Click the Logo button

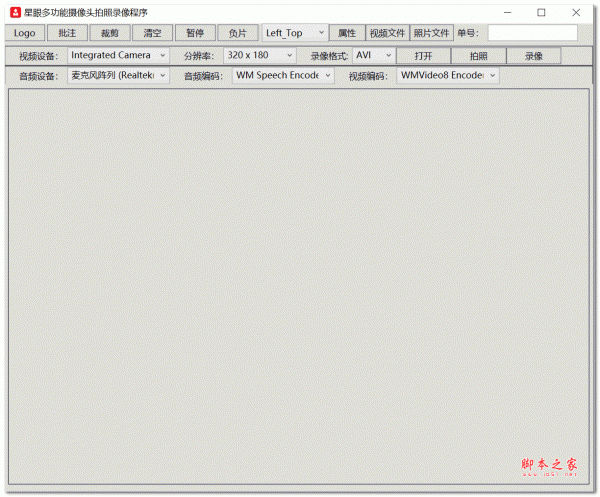(x=25, y=33)
